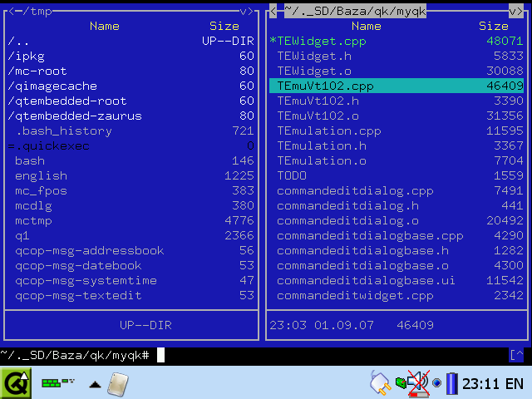Viewport: 532px width, 399px height.
Task: Select qcop-msg-addressbook file
Action: click(131, 250)
